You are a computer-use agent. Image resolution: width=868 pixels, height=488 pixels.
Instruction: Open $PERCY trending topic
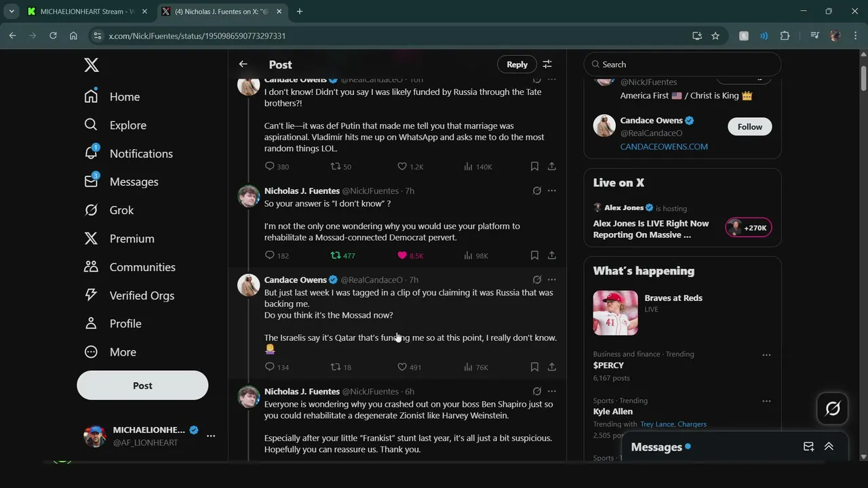(608, 365)
